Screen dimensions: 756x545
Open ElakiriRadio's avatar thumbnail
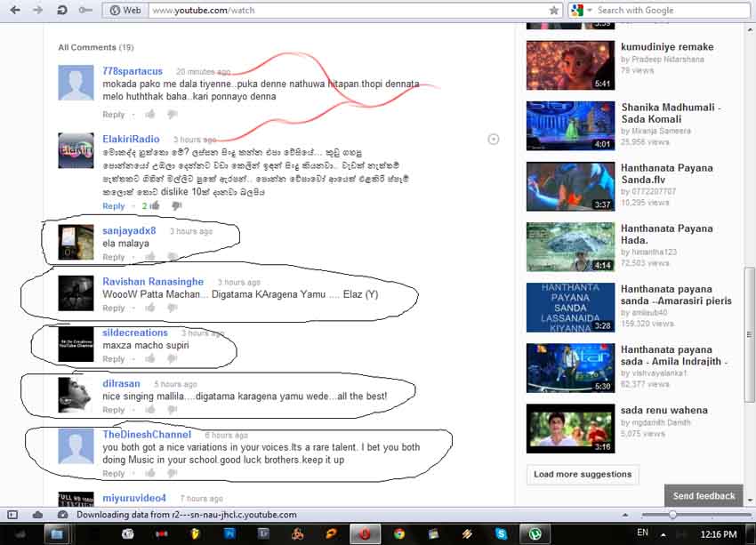pyautogui.click(x=76, y=150)
